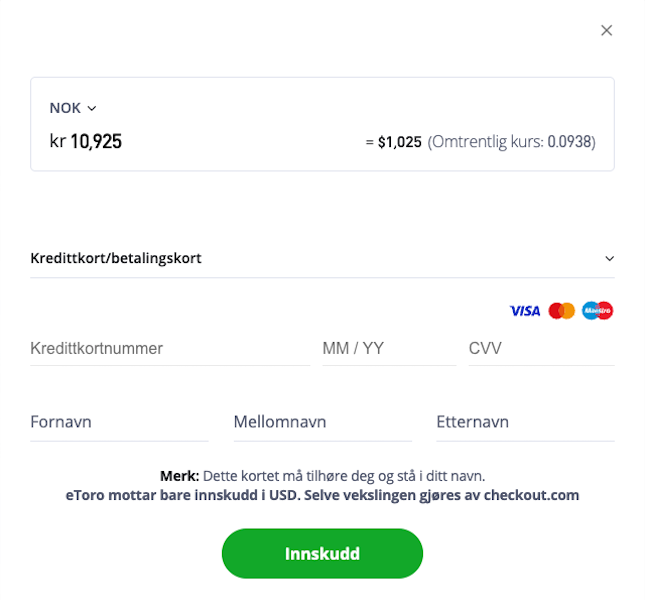Expand the Kredittkort/betalingskort payment method selector
Image resolution: width=645 pixels, height=600 pixels.
tap(322, 258)
